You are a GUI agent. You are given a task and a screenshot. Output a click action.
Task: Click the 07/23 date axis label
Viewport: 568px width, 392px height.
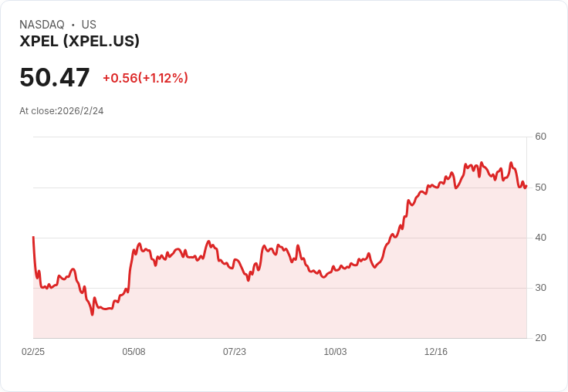pos(235,351)
